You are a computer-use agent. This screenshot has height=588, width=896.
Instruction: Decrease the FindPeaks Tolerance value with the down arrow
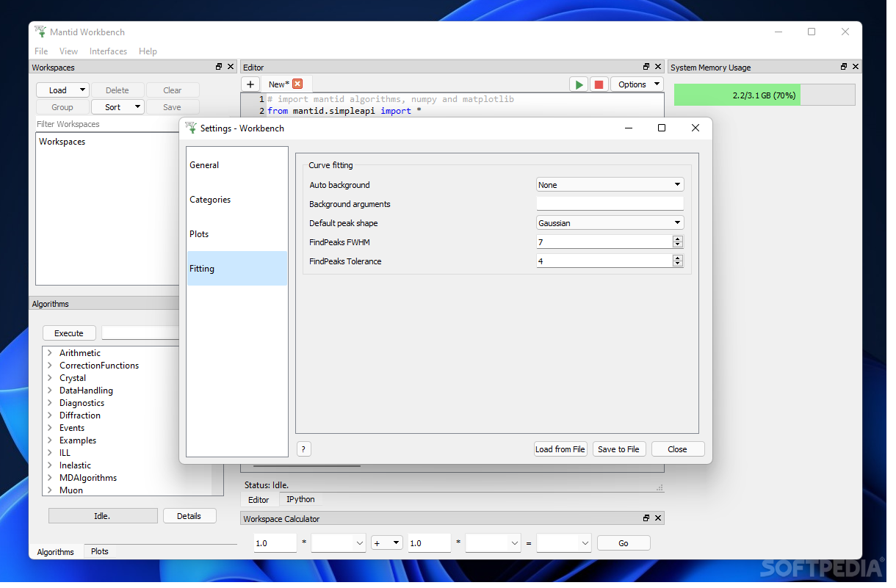(677, 264)
